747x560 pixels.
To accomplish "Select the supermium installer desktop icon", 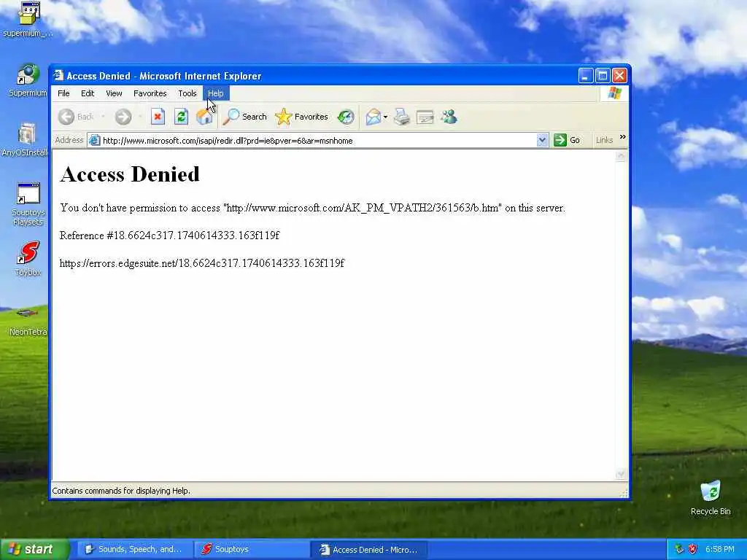I will [28, 20].
